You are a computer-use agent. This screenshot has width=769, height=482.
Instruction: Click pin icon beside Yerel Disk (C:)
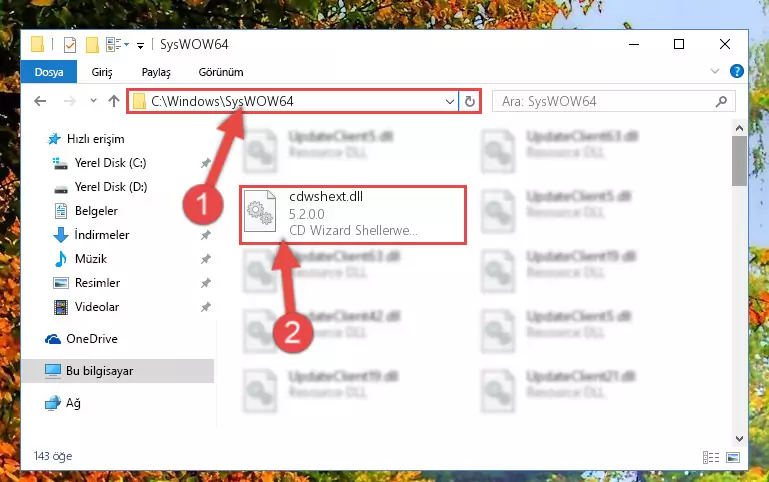205,163
